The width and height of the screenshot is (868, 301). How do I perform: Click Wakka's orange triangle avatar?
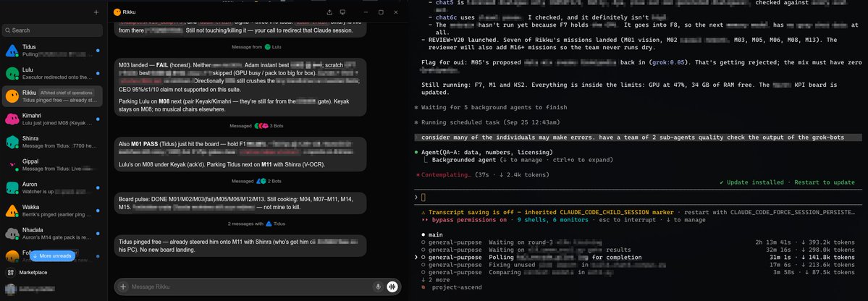[x=12, y=211]
